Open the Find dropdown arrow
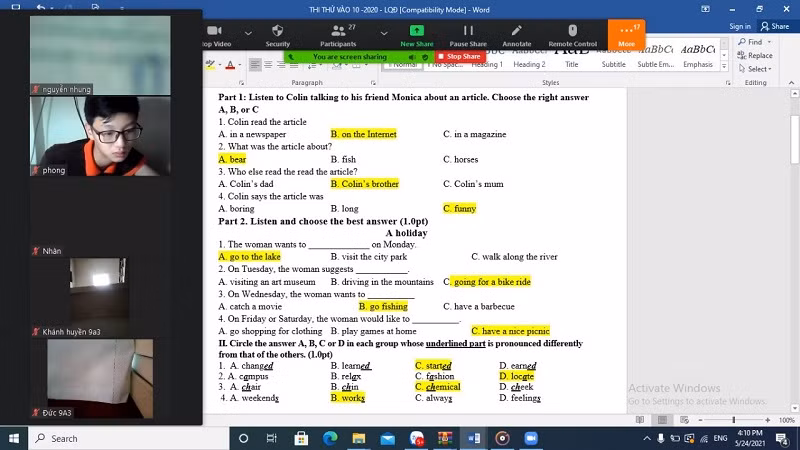Image resolution: width=800 pixels, height=450 pixels. tap(768, 42)
